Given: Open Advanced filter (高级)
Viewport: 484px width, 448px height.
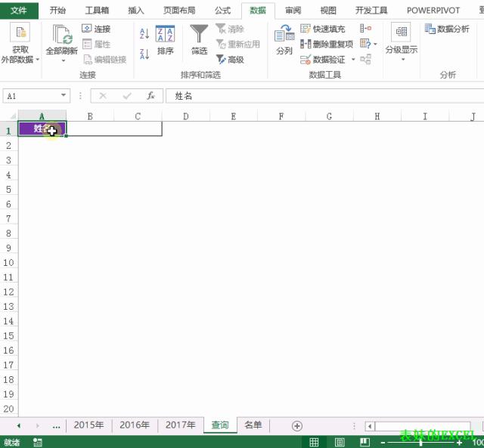Looking at the screenshot, I should (x=230, y=60).
